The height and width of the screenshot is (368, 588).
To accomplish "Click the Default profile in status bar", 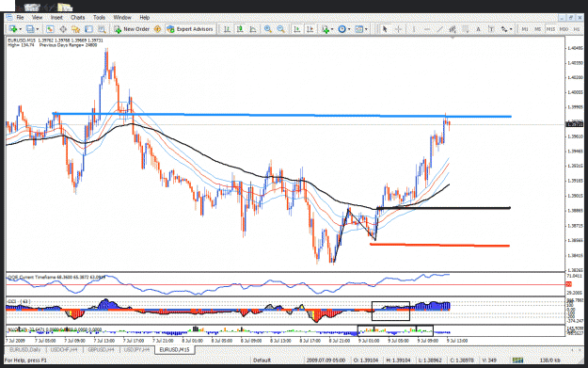I will click(262, 360).
